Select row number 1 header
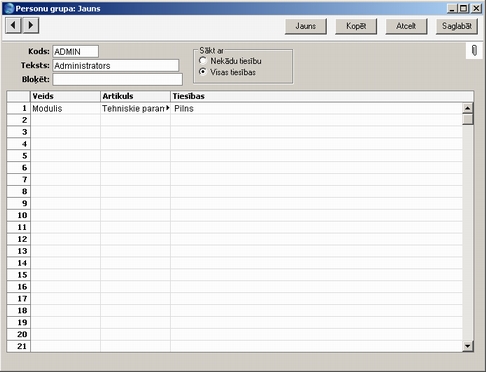 (x=19, y=108)
